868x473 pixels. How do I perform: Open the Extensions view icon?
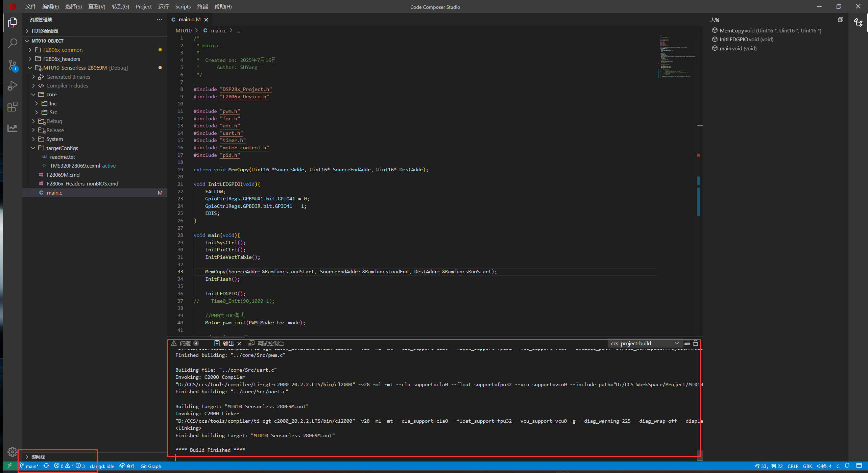13,107
